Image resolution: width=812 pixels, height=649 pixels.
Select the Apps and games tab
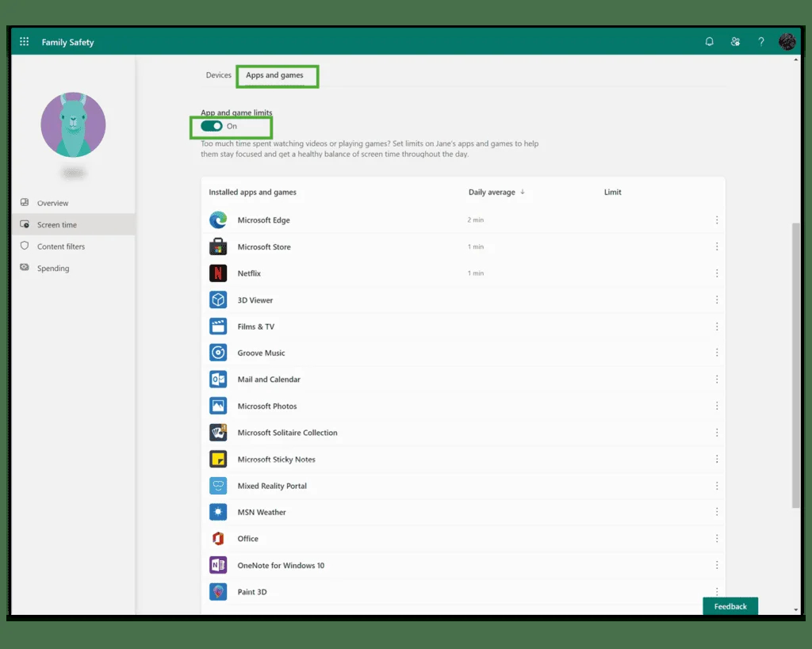pyautogui.click(x=274, y=75)
